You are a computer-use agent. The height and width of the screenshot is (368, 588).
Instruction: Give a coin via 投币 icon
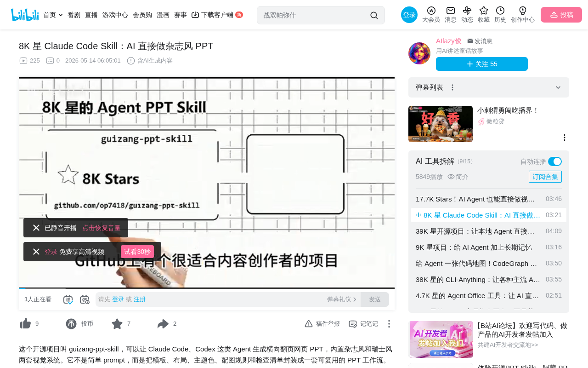click(71, 324)
